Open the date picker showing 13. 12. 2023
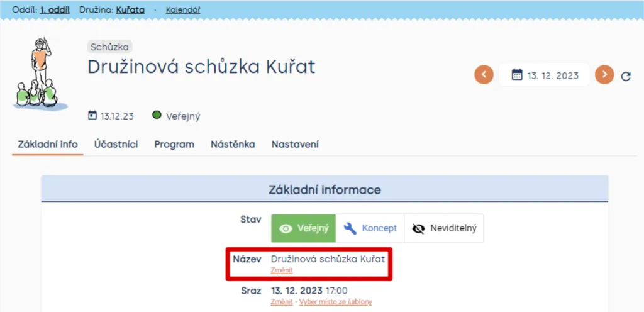This screenshot has height=312, width=644. [x=544, y=75]
